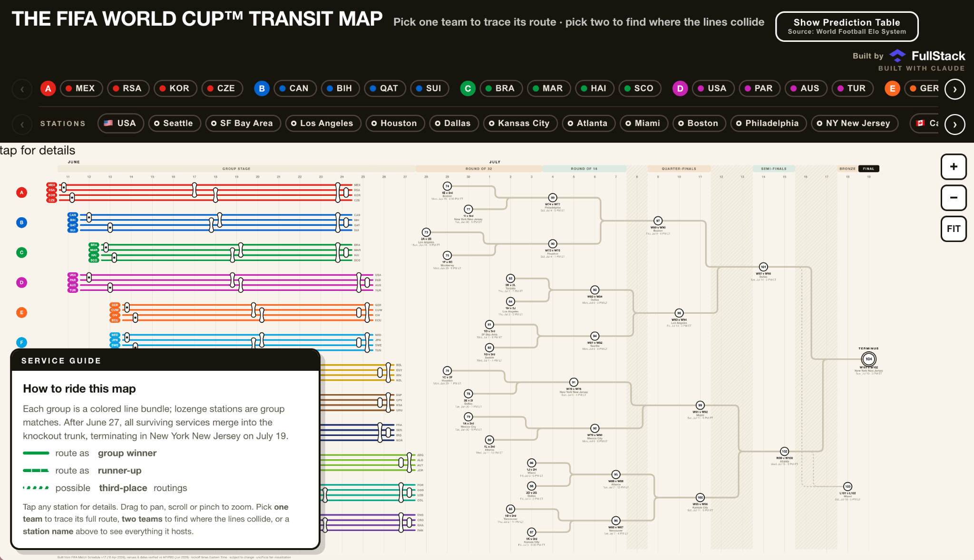This screenshot has height=560, width=974.
Task: Toggle the RSA team chip
Action: click(x=128, y=88)
